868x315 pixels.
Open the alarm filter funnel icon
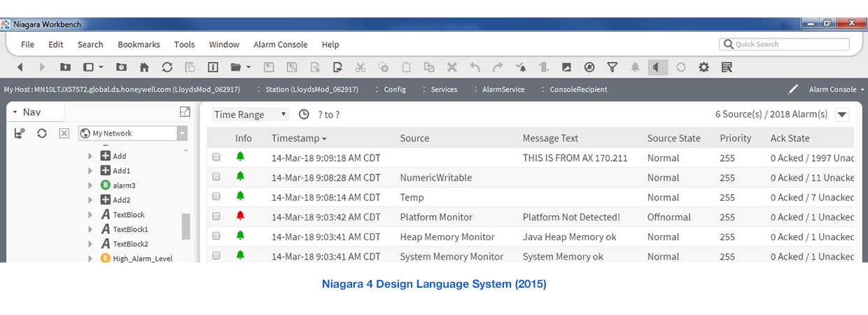612,67
